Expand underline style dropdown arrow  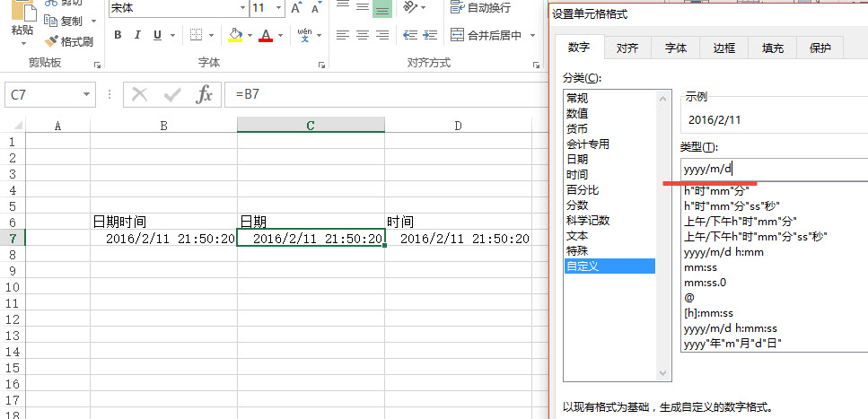coord(172,35)
